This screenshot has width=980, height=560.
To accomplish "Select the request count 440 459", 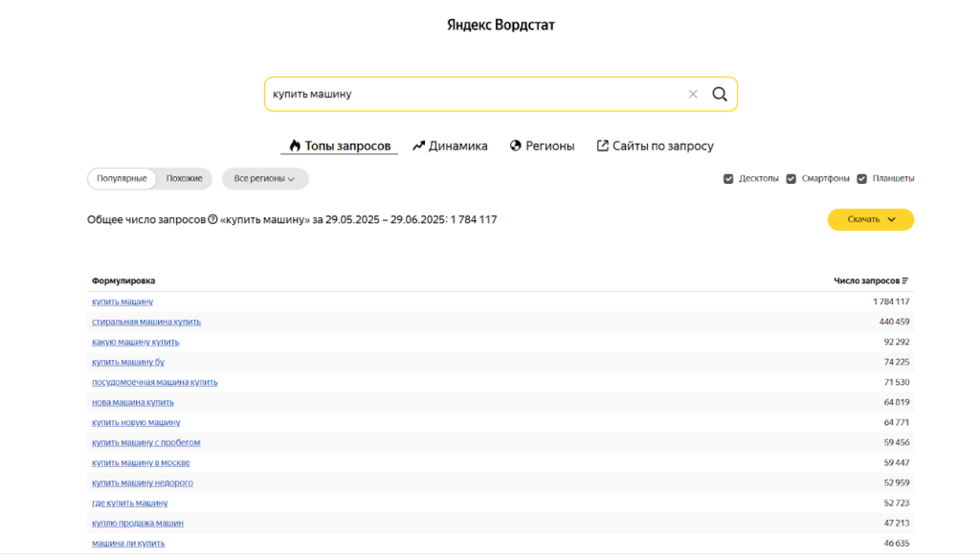I will pos(895,322).
